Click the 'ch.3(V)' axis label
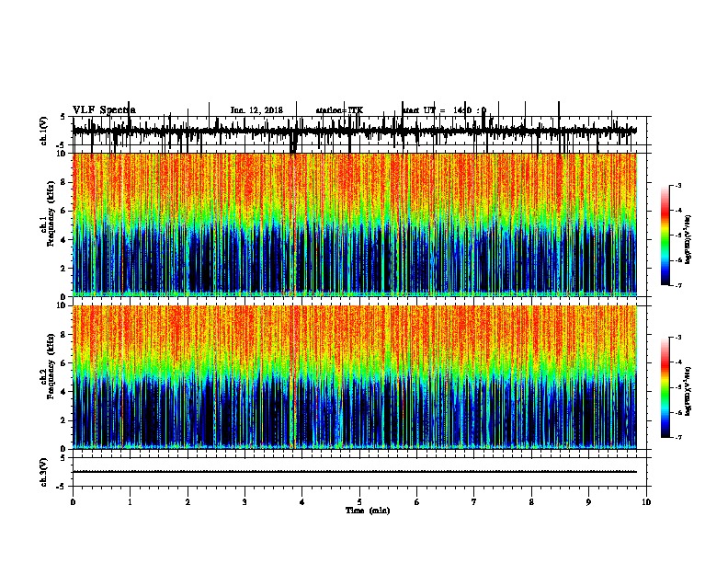 pyautogui.click(x=44, y=472)
